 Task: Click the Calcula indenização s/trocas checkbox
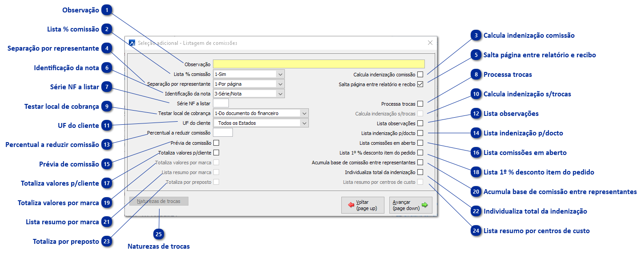(x=420, y=114)
